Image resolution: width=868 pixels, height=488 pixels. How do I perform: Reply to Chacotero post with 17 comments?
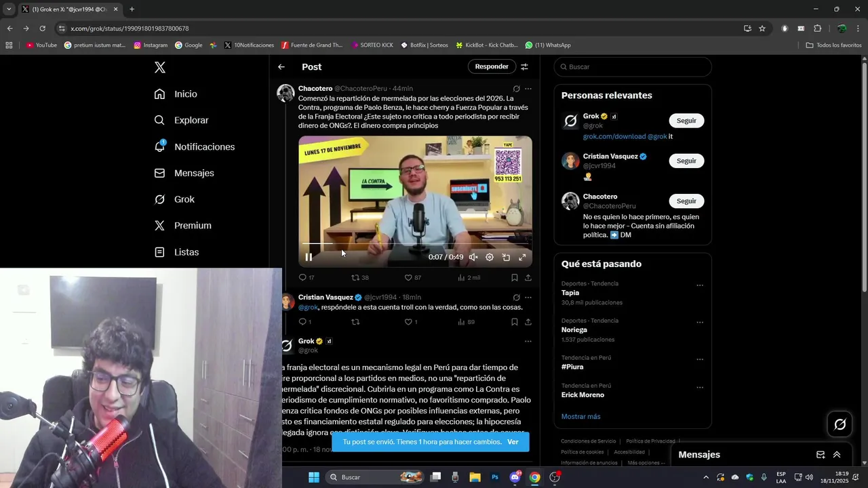coord(307,278)
